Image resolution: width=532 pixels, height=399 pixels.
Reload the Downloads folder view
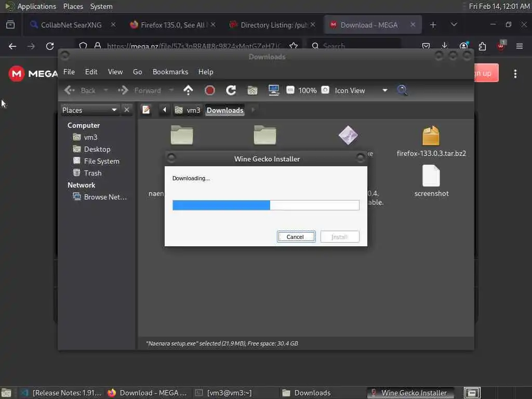click(x=231, y=90)
